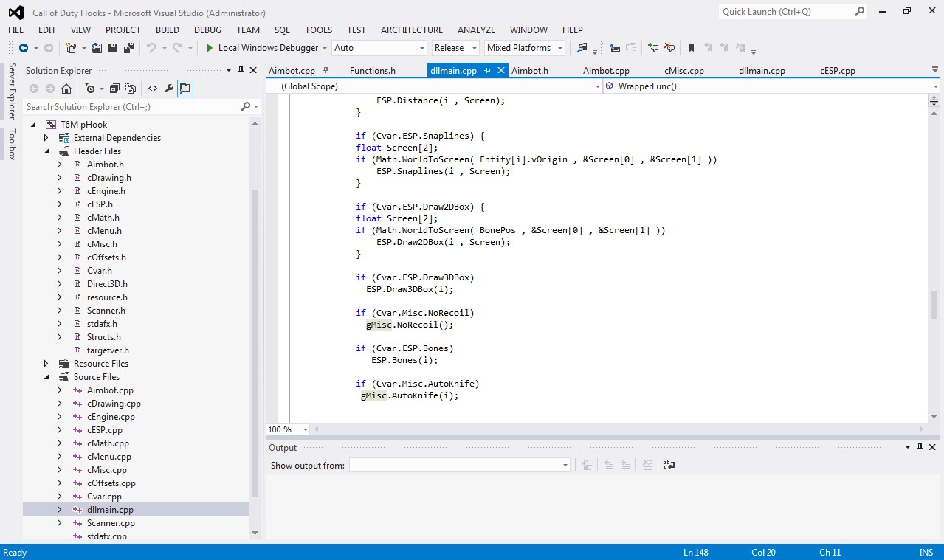
Task: Click the INS indicator in the status bar
Action: pyautogui.click(x=926, y=552)
